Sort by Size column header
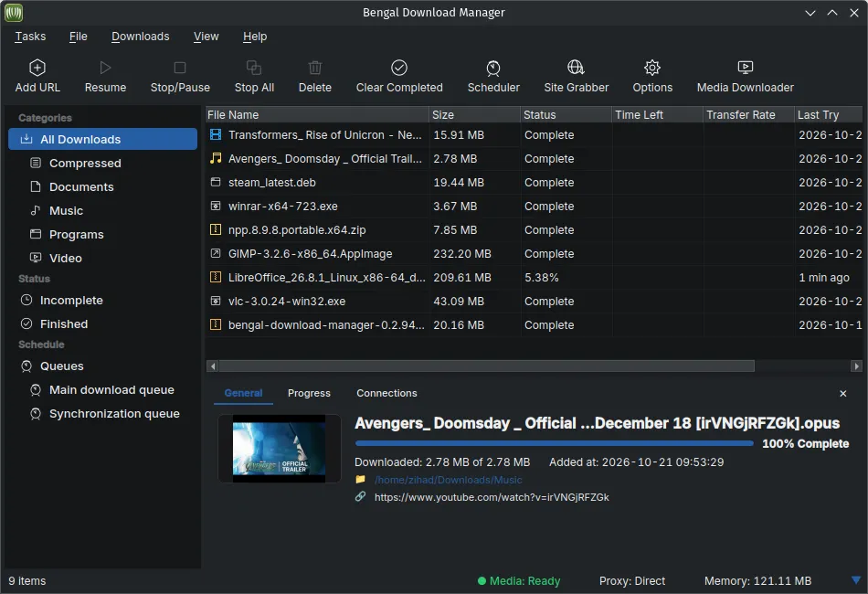The width and height of the screenshot is (868, 594). coord(474,114)
